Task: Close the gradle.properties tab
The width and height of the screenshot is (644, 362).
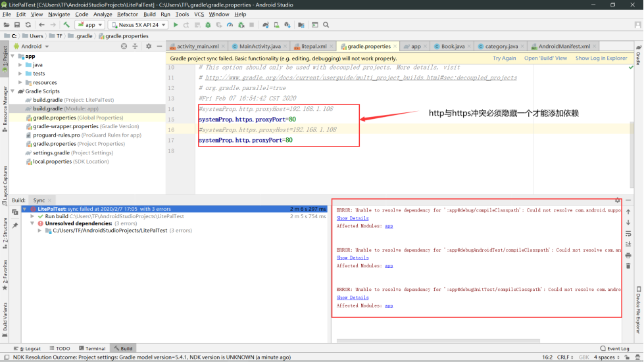Action: [395, 47]
